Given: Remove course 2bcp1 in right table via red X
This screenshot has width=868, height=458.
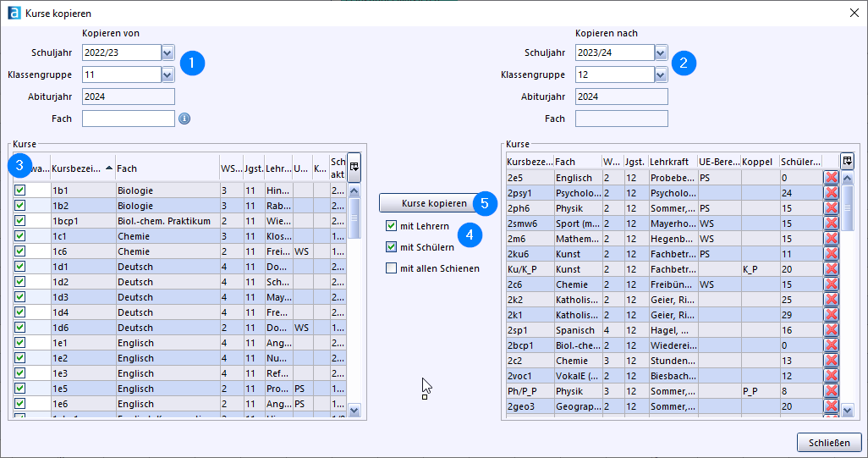Looking at the screenshot, I should click(x=831, y=345).
